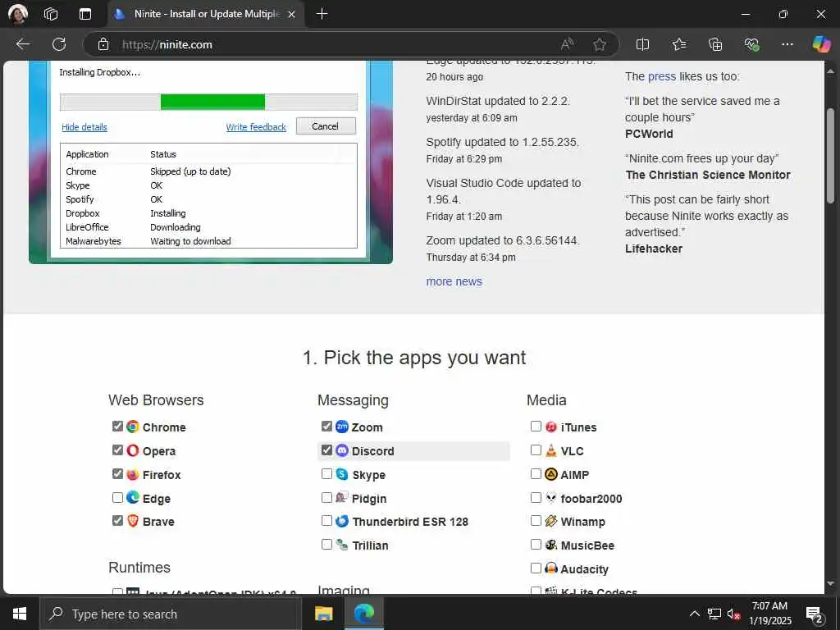Uncheck the Chrome checkbox
Viewport: 840px width, 630px height.
(117, 426)
